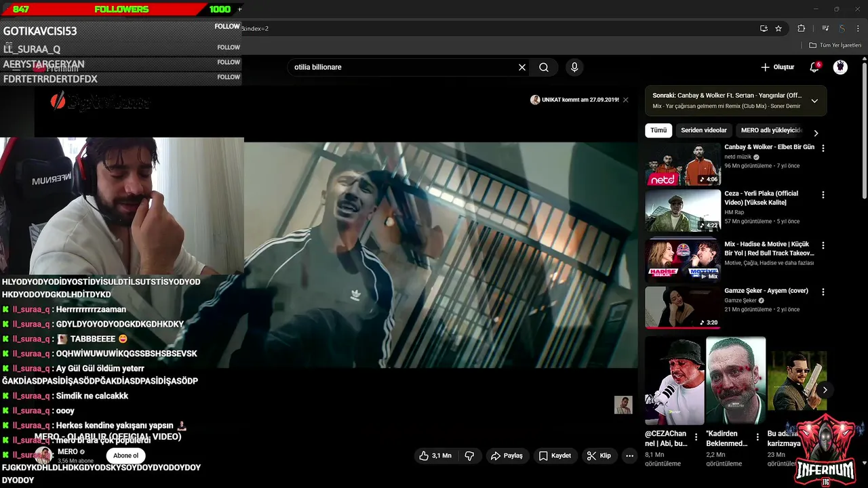
Task: Click the page scrollbar down arrow
Action: [x=864, y=463]
